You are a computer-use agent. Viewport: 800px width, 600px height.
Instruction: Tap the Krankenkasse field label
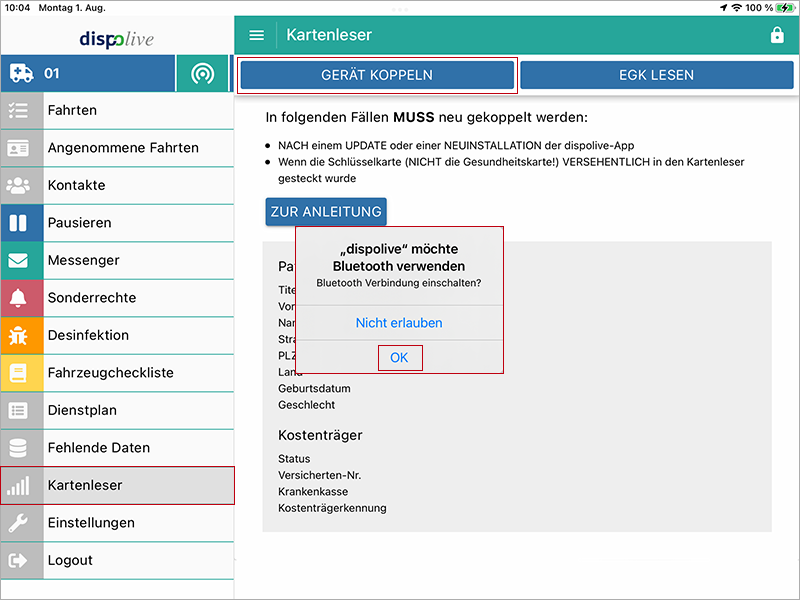(x=313, y=492)
